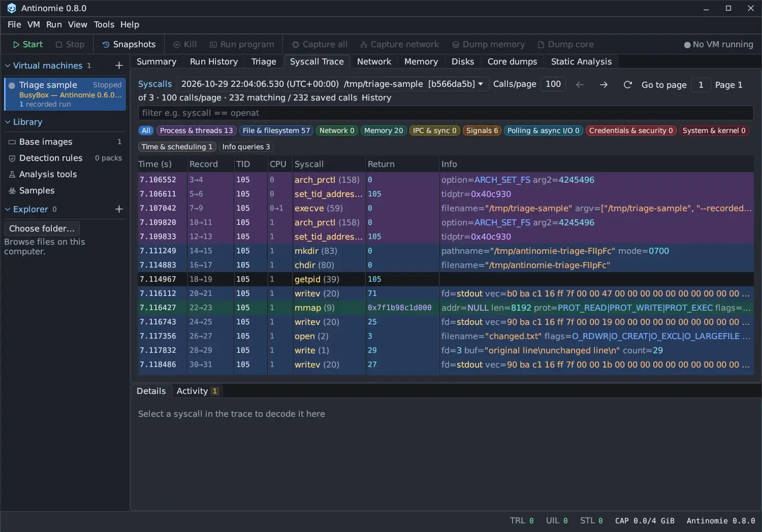Collapse the Library section
This screenshot has height=532, width=762.
click(x=8, y=122)
